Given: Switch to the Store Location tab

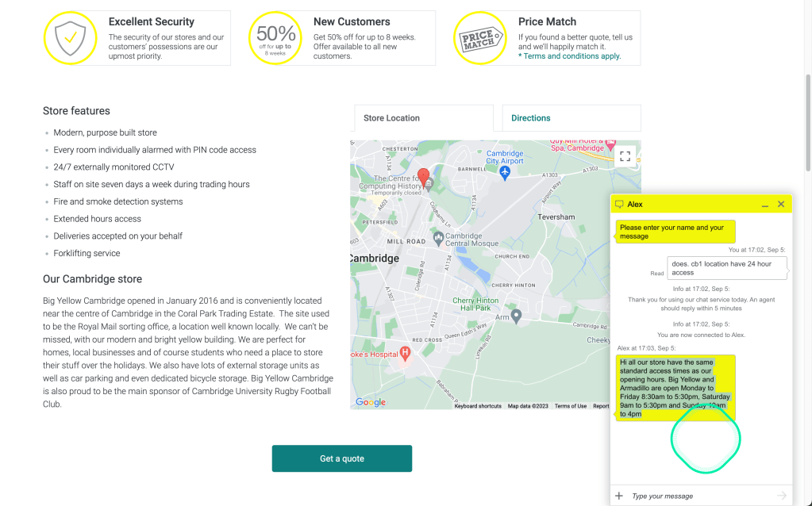Looking at the screenshot, I should coord(424,118).
